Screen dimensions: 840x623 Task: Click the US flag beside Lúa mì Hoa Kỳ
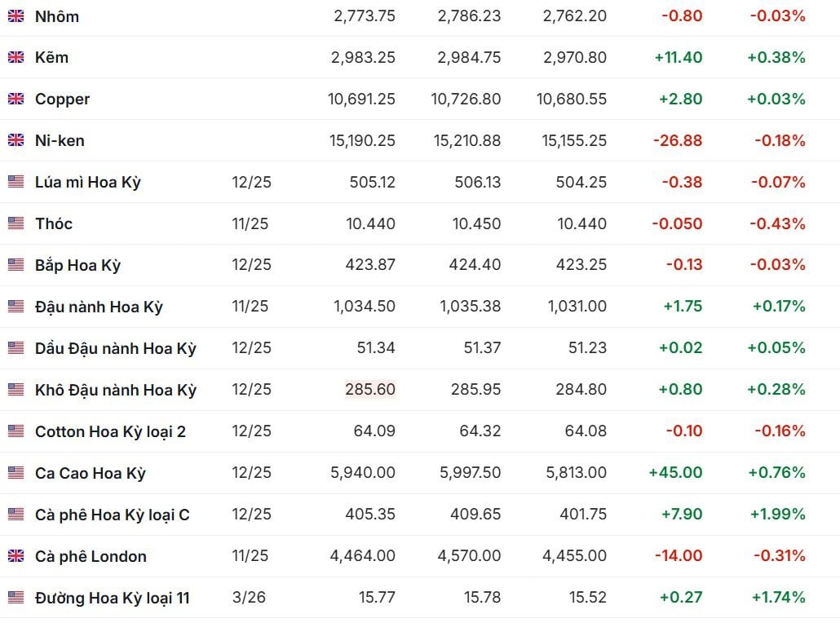tap(15, 183)
